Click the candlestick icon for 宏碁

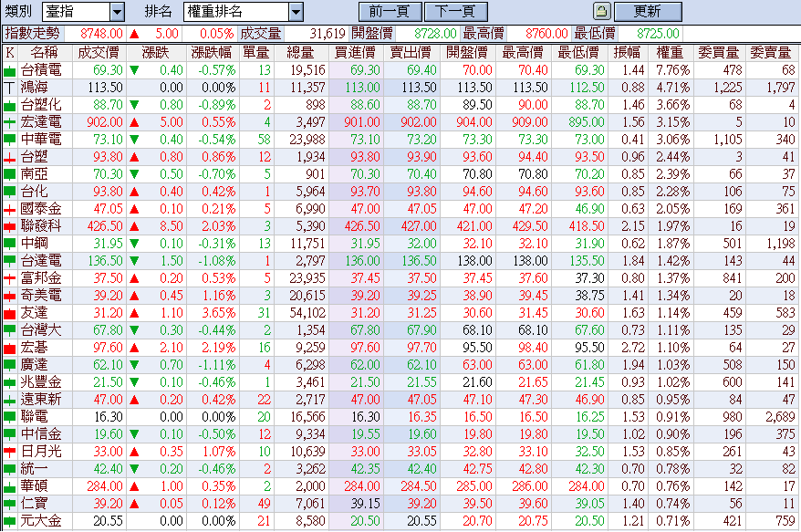pos(10,348)
